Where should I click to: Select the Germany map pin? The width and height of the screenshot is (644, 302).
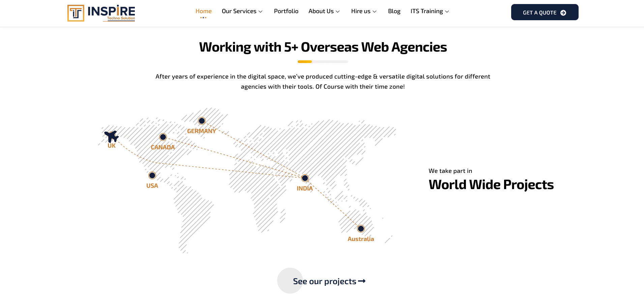pos(202,121)
